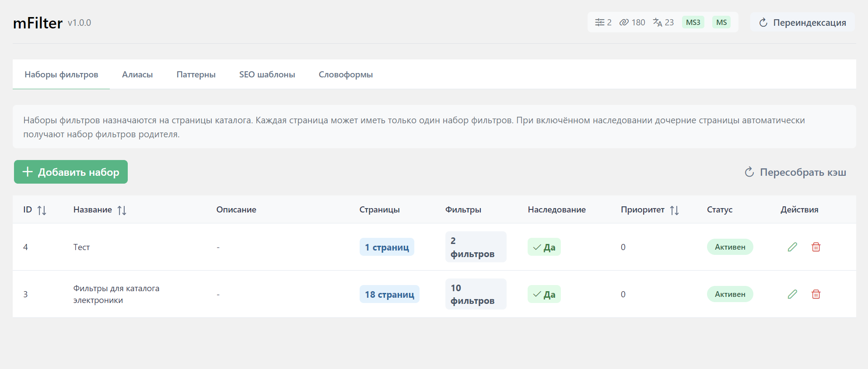Click the links count indicator showing 180
The height and width of the screenshot is (369, 868).
(632, 22)
